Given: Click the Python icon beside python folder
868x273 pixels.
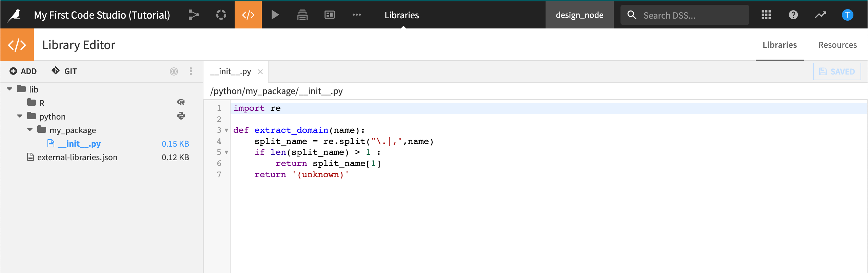Looking at the screenshot, I should [181, 116].
